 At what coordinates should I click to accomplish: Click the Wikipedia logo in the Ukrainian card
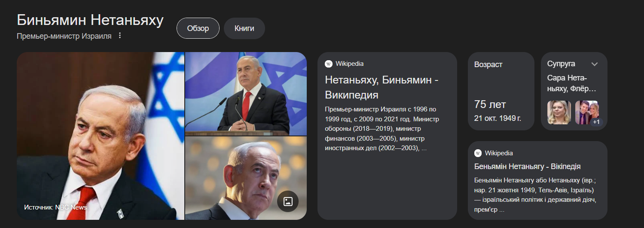click(x=478, y=153)
